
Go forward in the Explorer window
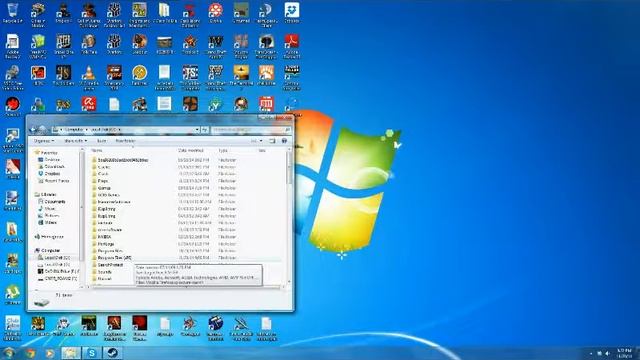click(x=42, y=130)
